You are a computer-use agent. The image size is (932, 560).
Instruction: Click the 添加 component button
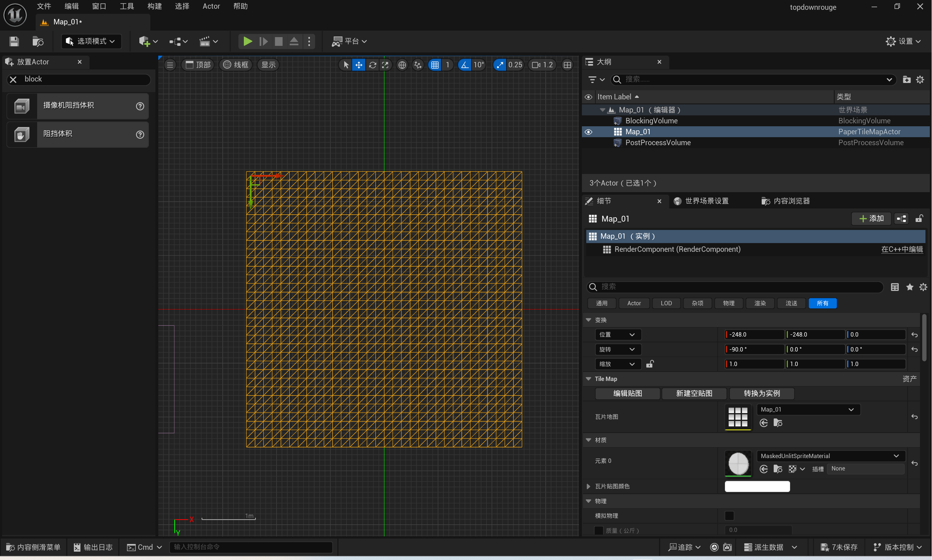pyautogui.click(x=871, y=218)
